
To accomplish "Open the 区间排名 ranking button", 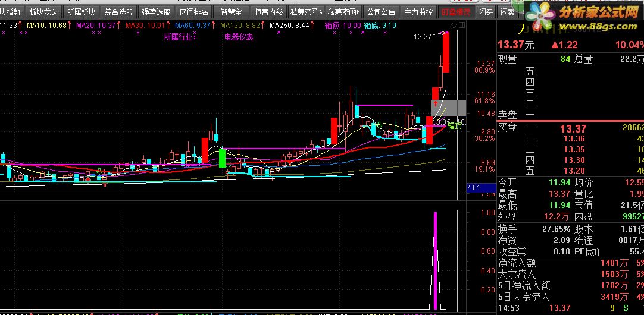I will pyautogui.click(x=194, y=12).
